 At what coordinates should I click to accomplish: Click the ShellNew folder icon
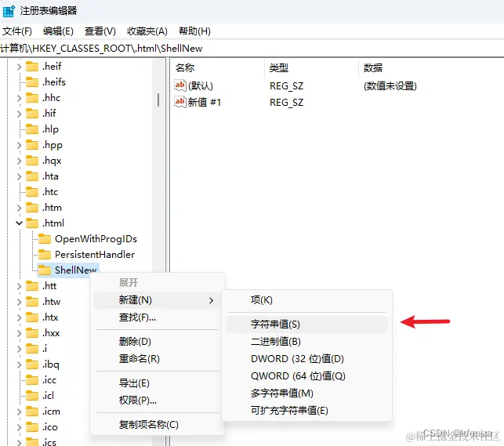(x=45, y=270)
